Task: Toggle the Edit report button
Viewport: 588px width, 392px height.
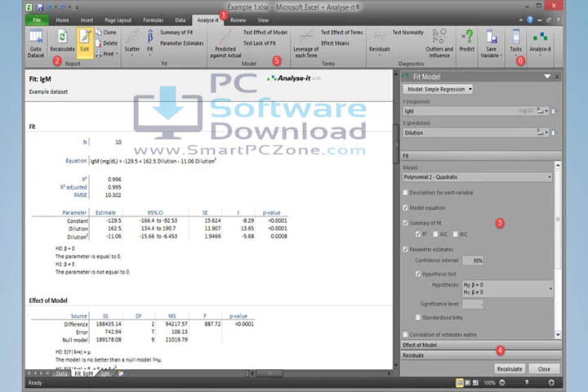Action: pyautogui.click(x=85, y=42)
